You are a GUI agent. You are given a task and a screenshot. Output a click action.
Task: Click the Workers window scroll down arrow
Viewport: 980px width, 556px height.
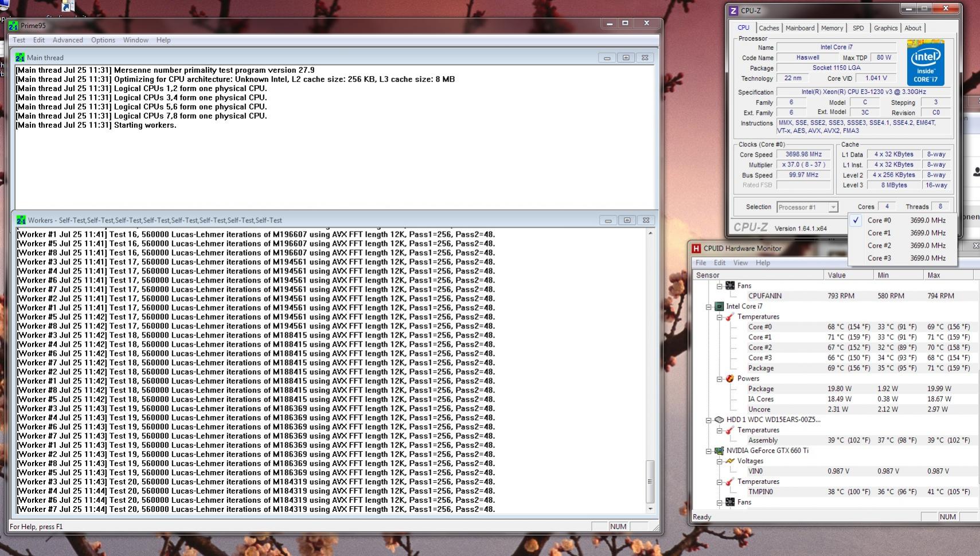point(650,509)
